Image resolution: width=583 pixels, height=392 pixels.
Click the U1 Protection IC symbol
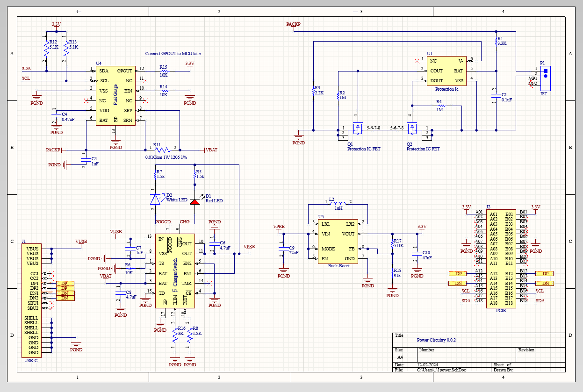(446, 71)
